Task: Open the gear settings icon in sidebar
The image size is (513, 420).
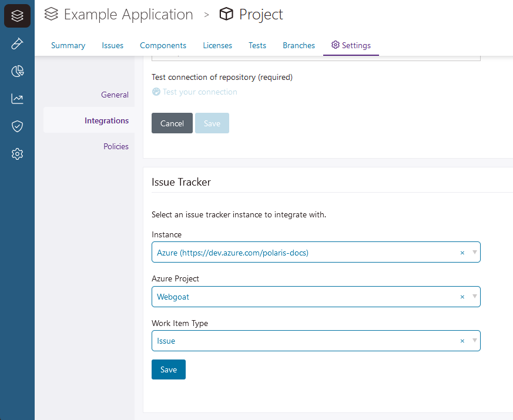Action: 17,154
